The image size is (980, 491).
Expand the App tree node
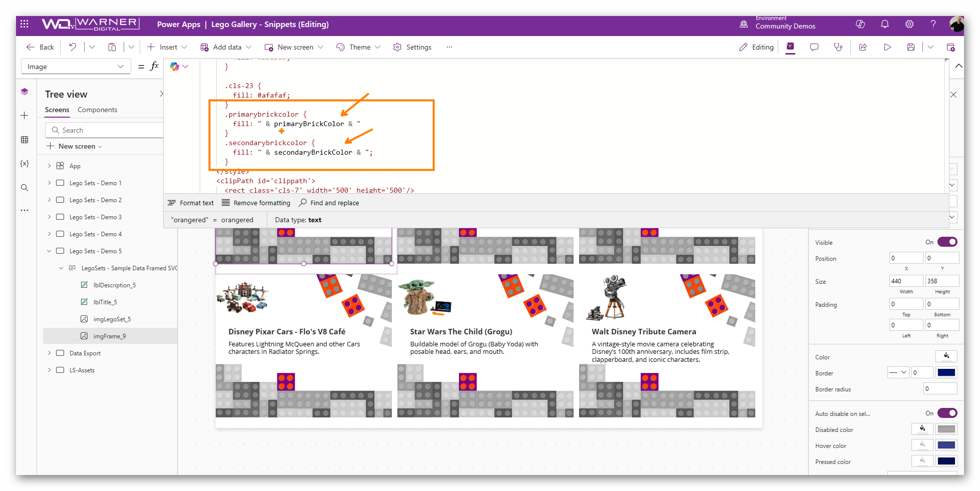tap(49, 166)
